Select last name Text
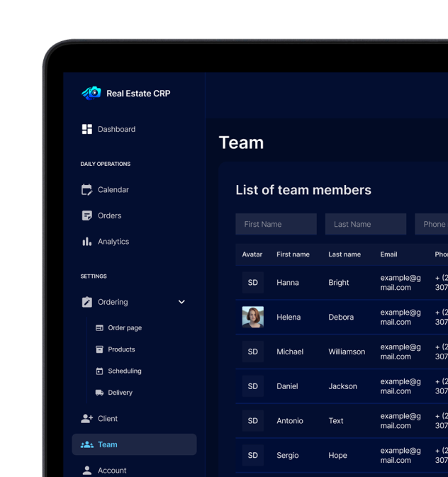 [336, 421]
